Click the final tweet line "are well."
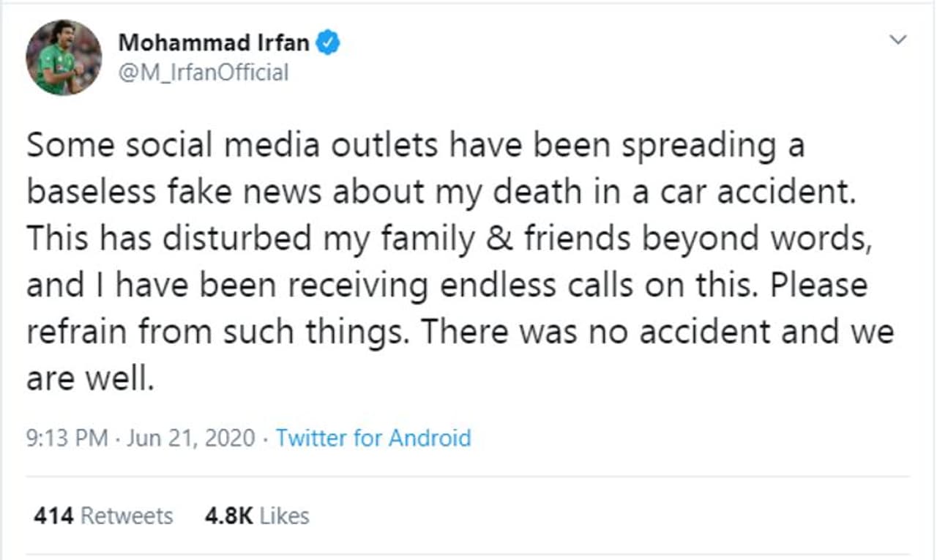 (x=91, y=379)
